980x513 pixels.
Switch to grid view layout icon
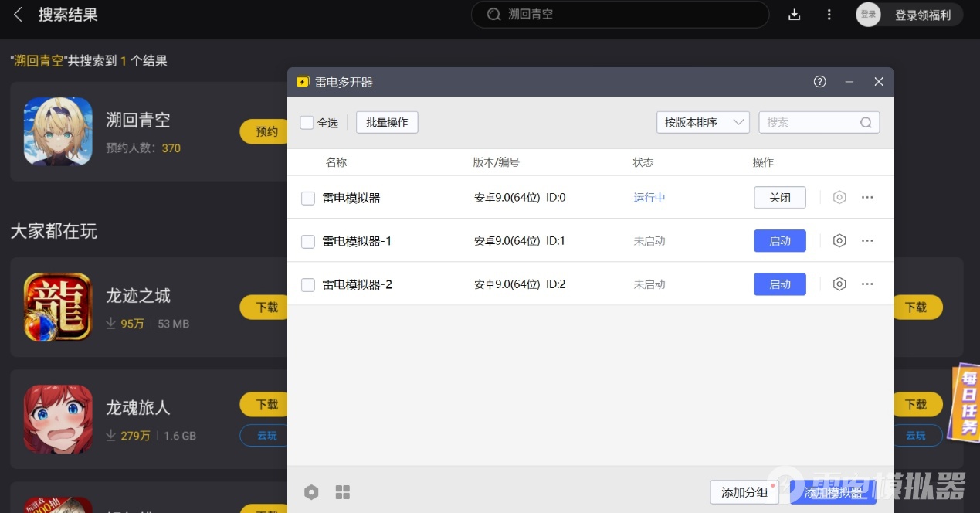tap(343, 492)
